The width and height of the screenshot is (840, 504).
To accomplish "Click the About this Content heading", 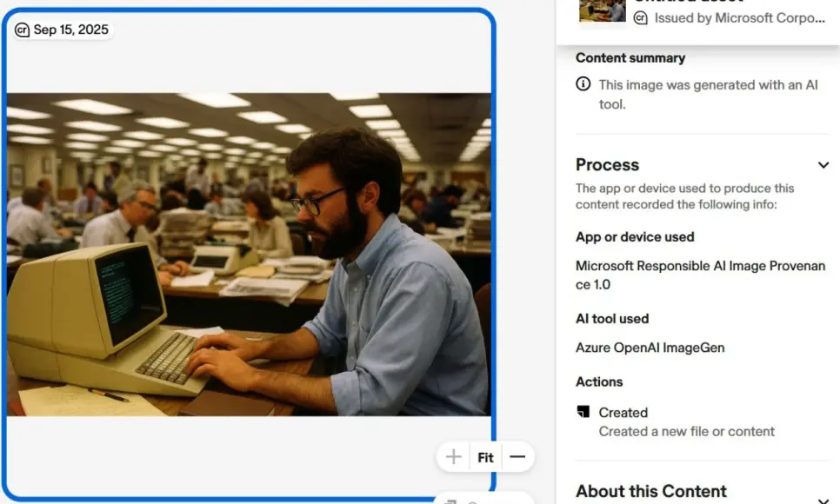I will 650,491.
